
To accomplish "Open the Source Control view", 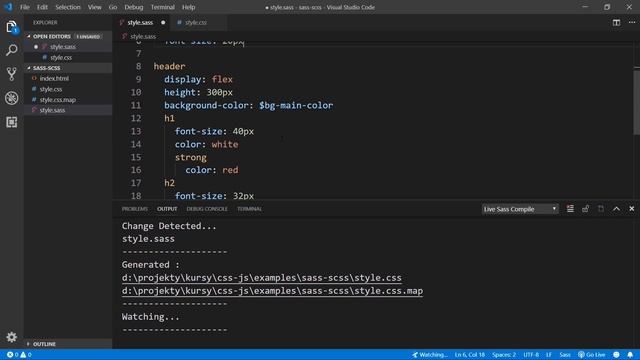I will 11,74.
